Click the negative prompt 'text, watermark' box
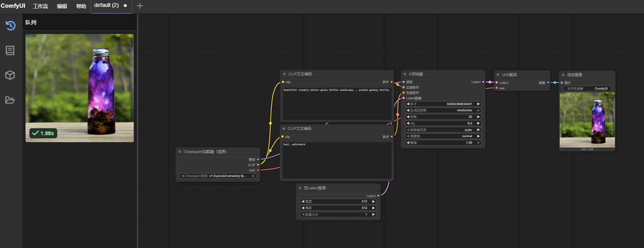The image size is (644, 248). (337, 160)
